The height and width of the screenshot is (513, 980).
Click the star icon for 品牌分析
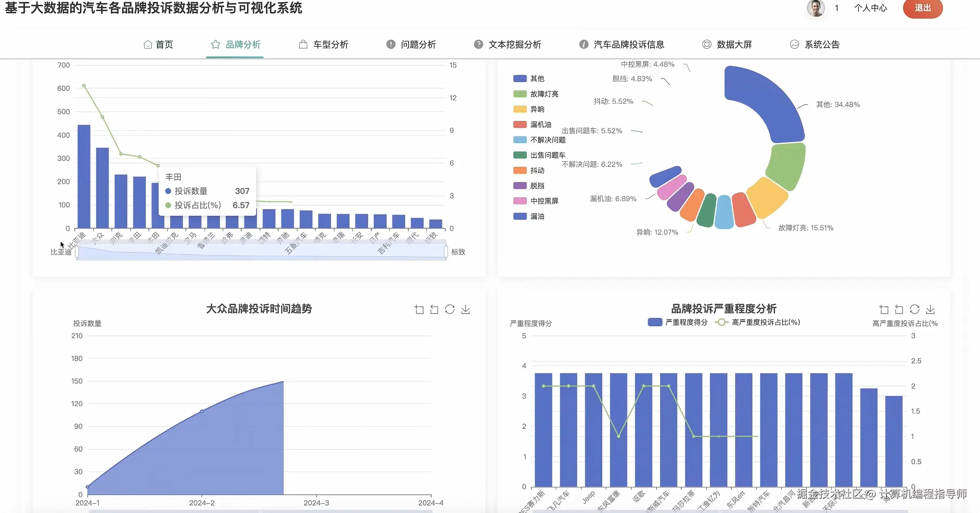coord(216,45)
